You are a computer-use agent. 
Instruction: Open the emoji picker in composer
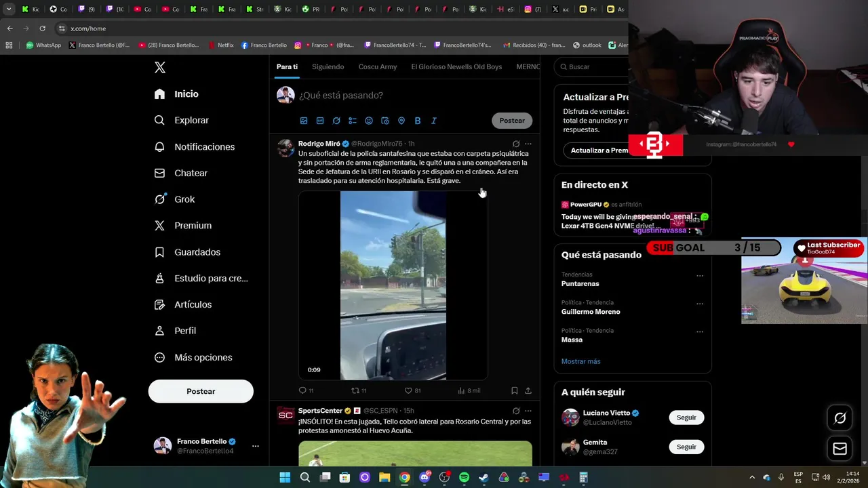click(x=369, y=121)
